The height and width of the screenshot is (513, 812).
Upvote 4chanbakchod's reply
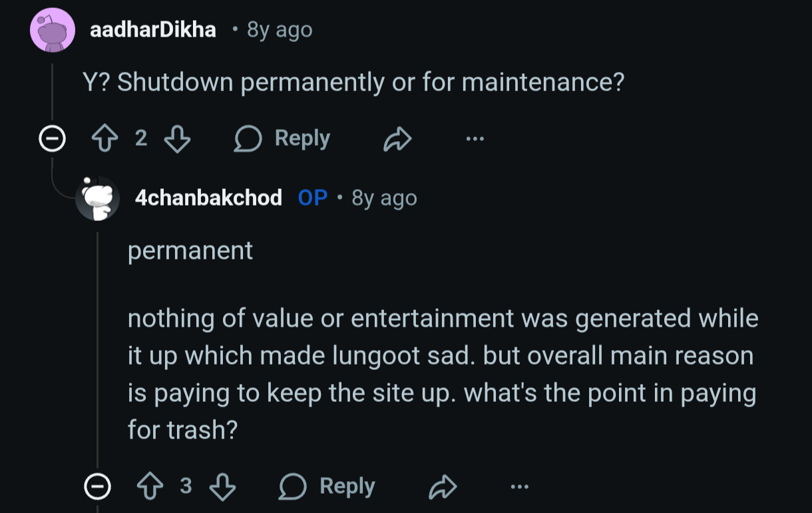tap(149, 487)
